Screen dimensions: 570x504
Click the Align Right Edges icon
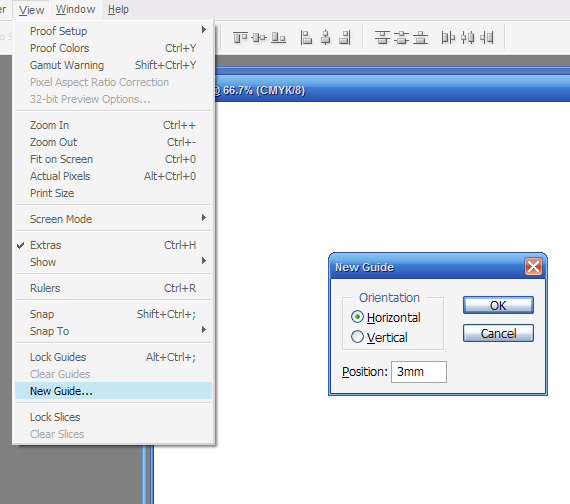coord(345,37)
